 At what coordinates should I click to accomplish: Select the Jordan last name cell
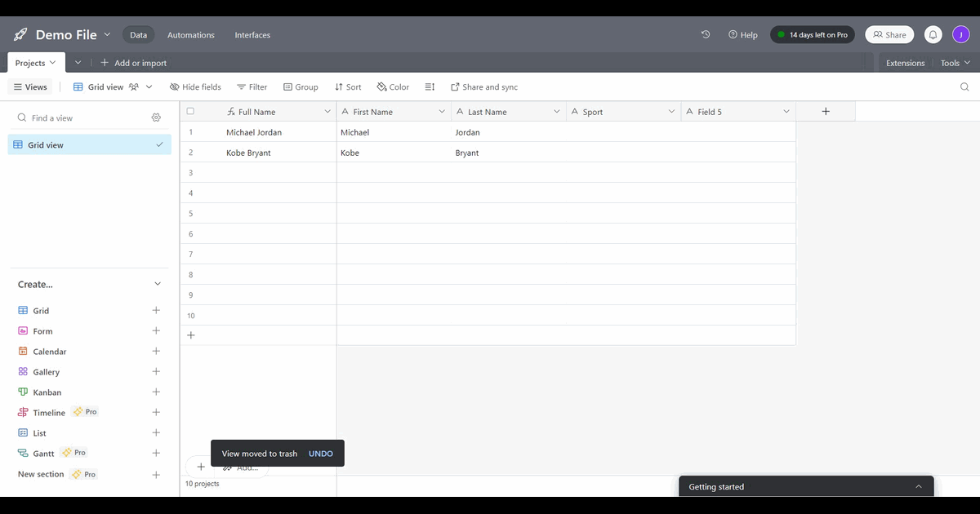coord(509,132)
